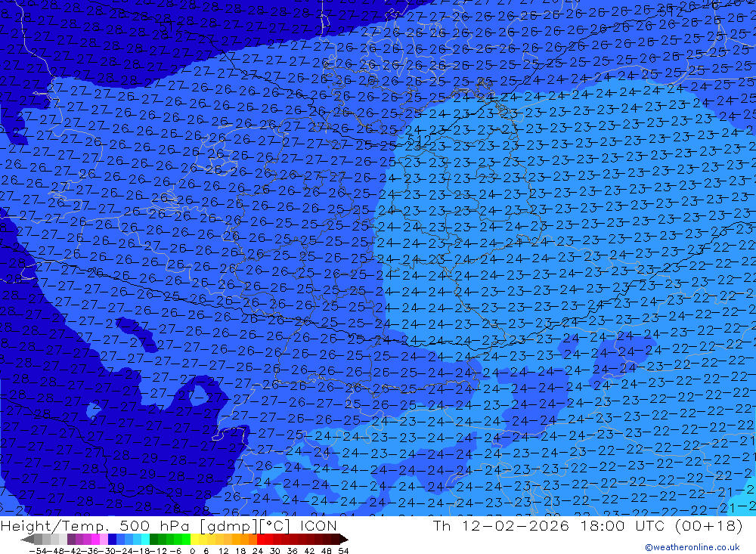Click the legend label "0"
Image resolution: width=756 pixels, height=554 pixels.
[192, 550]
